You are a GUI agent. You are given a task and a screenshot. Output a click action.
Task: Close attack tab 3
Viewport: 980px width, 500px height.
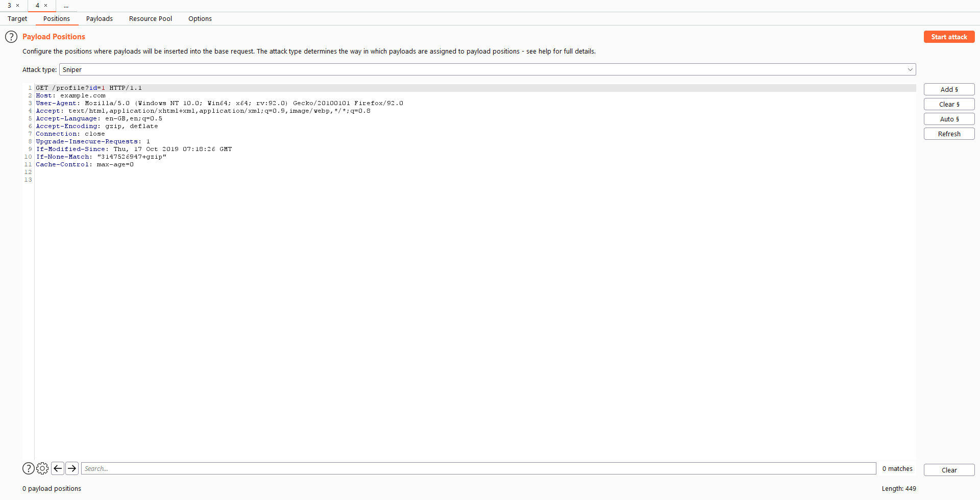[x=18, y=6]
